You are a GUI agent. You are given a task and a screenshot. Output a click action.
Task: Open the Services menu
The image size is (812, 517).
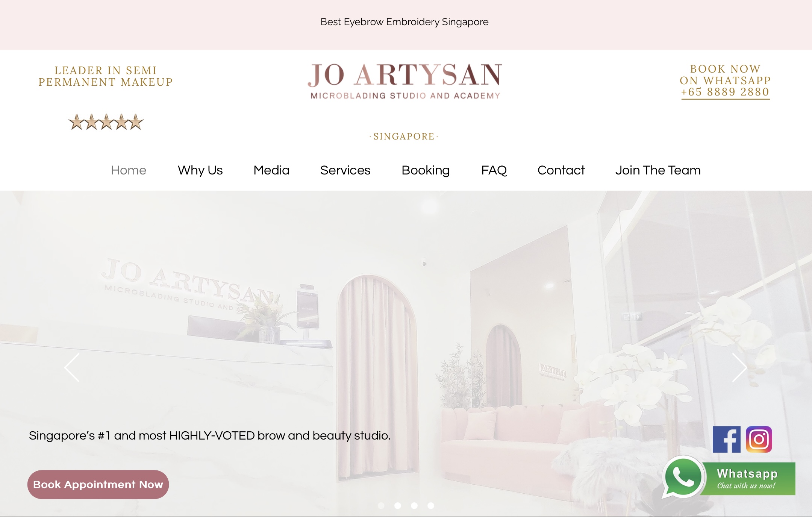345,170
